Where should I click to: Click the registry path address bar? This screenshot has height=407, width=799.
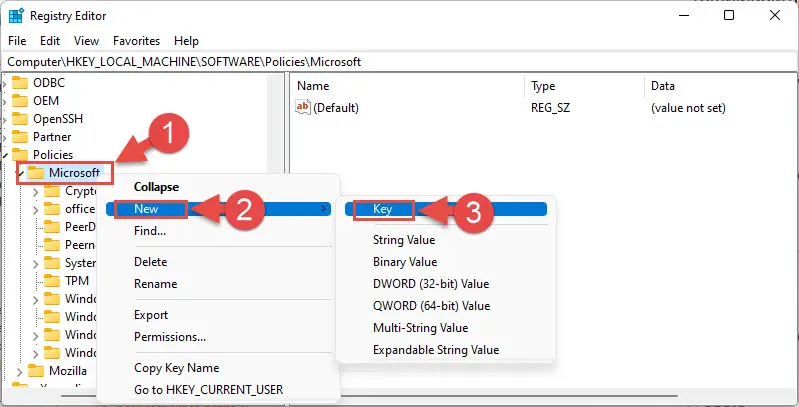tap(400, 62)
